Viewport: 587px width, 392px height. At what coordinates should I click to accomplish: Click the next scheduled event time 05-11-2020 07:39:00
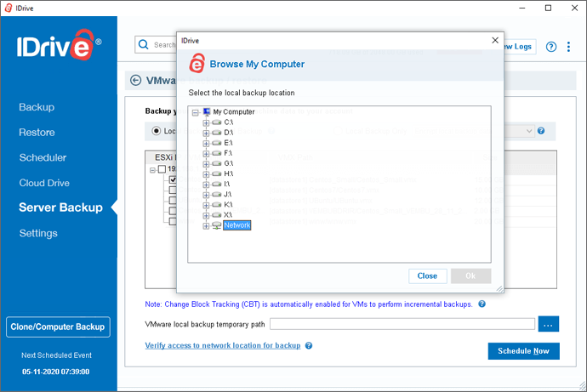pyautogui.click(x=56, y=372)
